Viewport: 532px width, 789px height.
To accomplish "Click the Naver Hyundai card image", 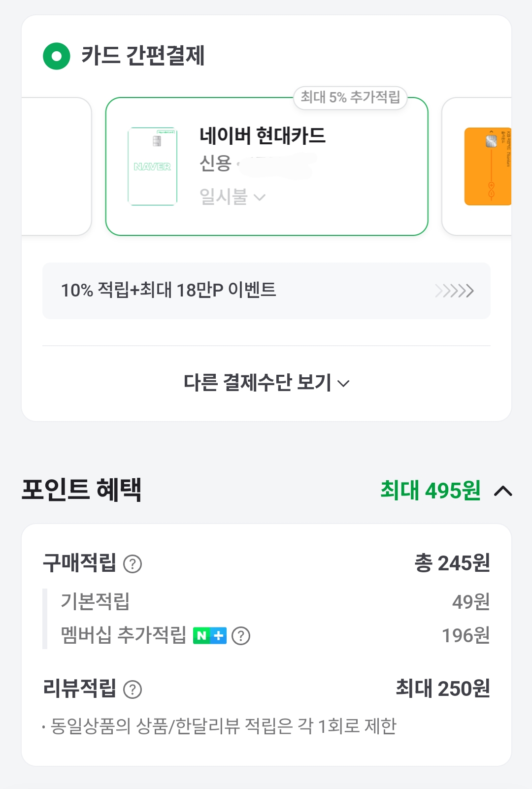I will [152, 166].
